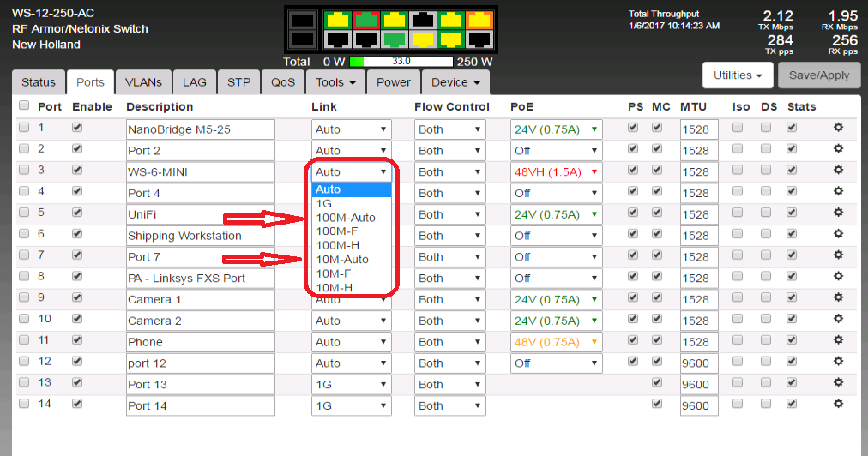The image size is (868, 456).
Task: Click the green port in the diagram's bottom row
Action: [x=395, y=39]
